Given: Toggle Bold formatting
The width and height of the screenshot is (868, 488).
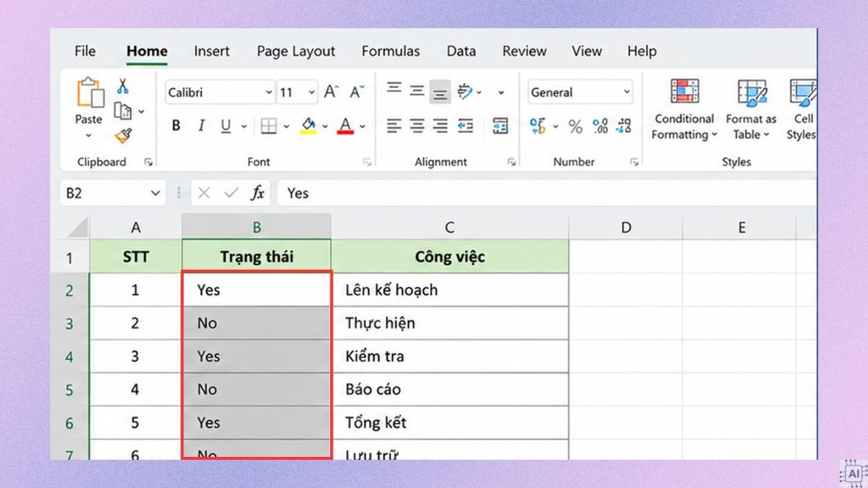Looking at the screenshot, I should (x=176, y=127).
